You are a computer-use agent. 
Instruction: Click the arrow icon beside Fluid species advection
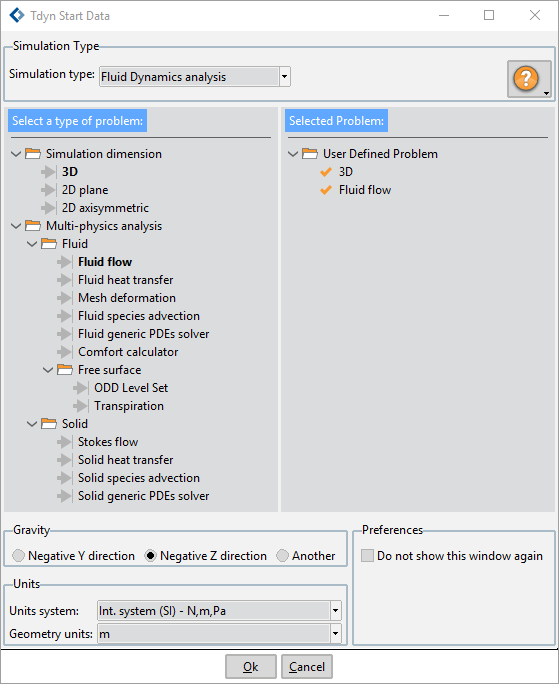pyautogui.click(x=65, y=316)
